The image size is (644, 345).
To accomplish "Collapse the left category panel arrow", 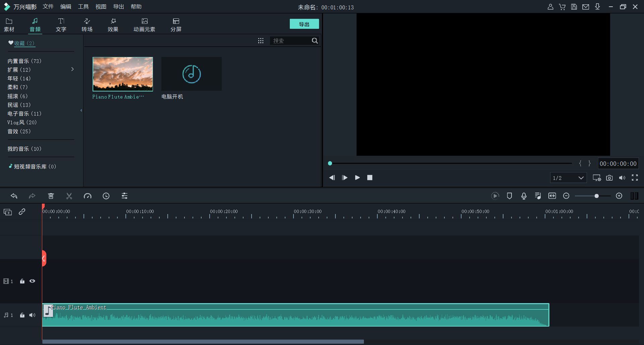I will 81,110.
